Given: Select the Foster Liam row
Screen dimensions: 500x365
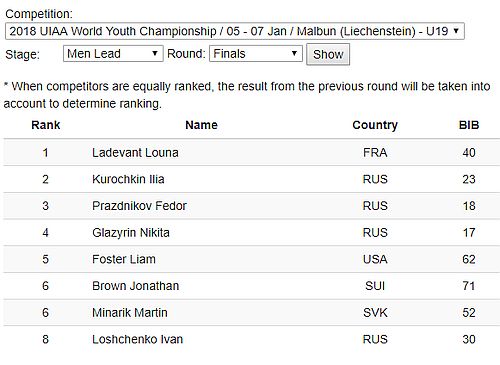Looking at the screenshot, I should [x=252, y=259].
